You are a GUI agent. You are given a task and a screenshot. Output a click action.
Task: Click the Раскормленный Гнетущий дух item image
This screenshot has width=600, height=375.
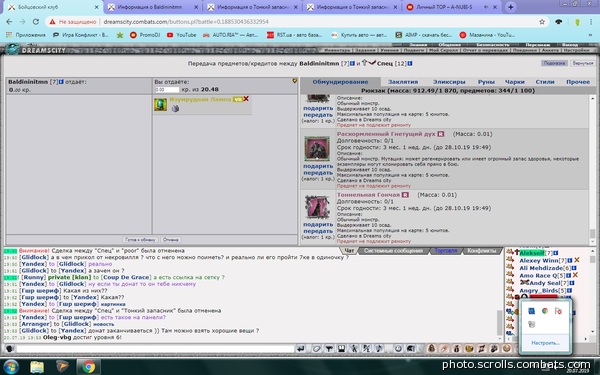click(317, 148)
